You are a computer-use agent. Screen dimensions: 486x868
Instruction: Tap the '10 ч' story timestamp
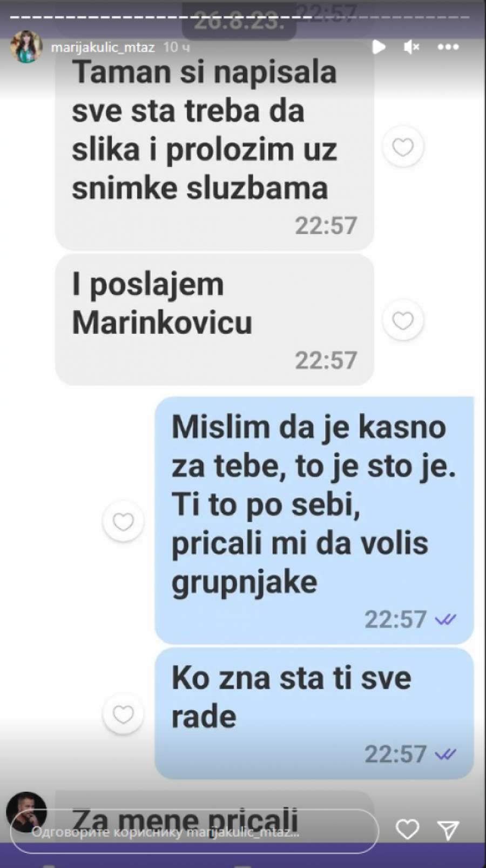[177, 48]
